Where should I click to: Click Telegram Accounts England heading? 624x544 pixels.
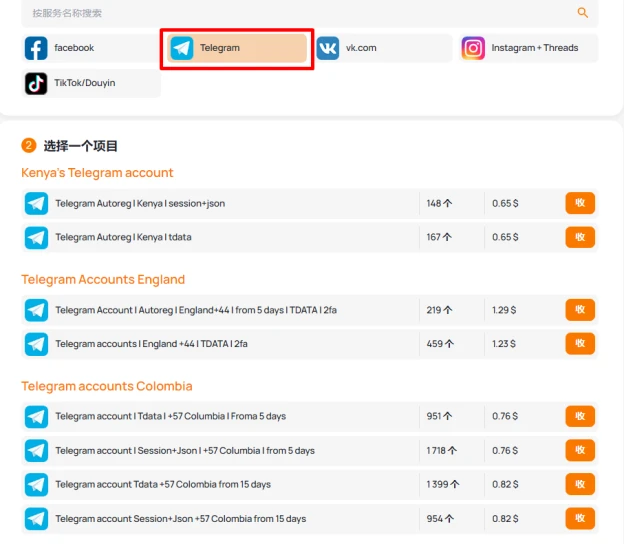(103, 279)
